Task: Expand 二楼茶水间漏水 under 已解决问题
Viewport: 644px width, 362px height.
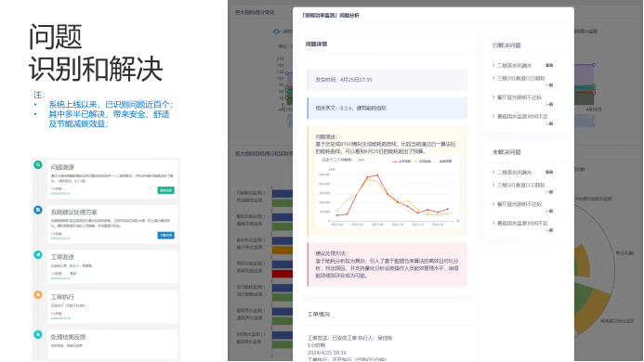Action: click(512, 65)
